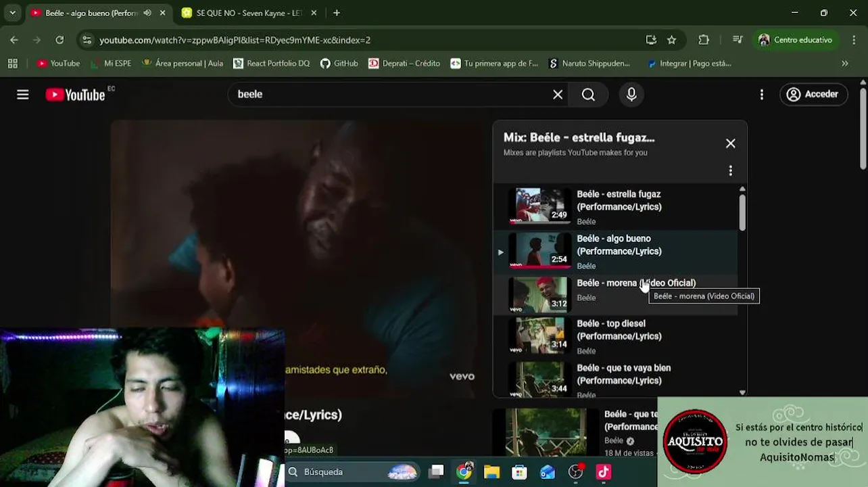868x487 pixels.
Task: Open the Chrome extensions puzzle icon
Action: pos(704,40)
